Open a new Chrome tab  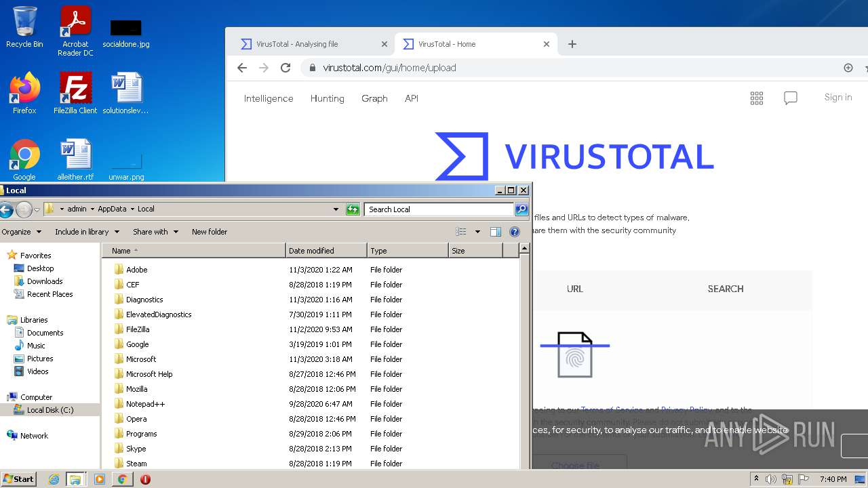(572, 44)
